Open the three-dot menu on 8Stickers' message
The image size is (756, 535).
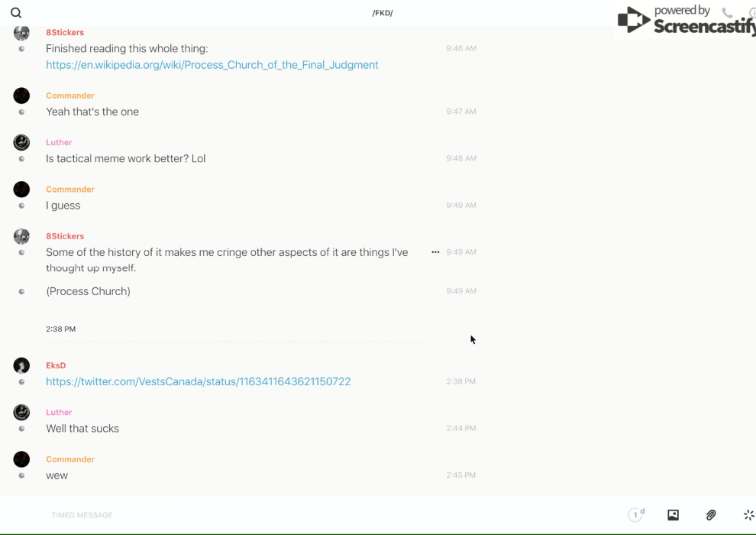435,252
